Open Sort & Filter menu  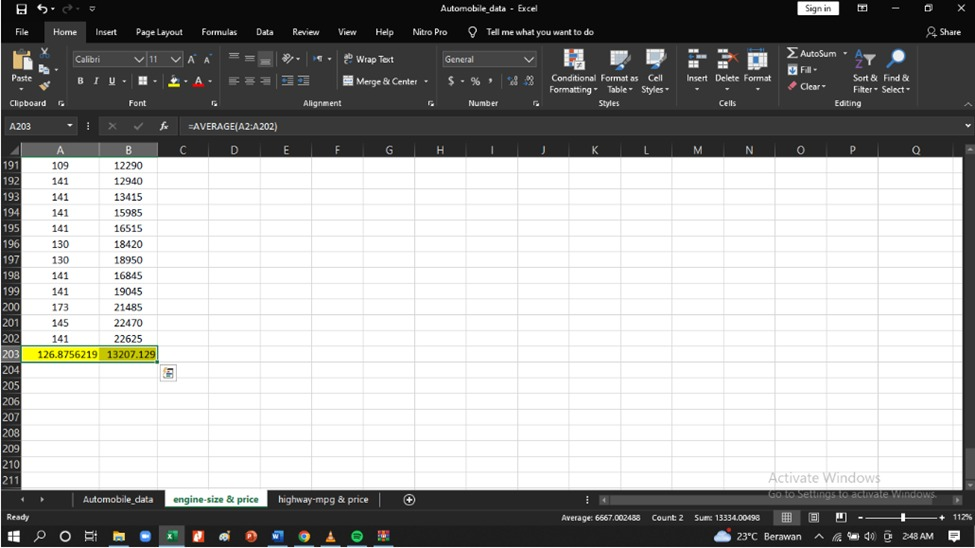tap(865, 72)
